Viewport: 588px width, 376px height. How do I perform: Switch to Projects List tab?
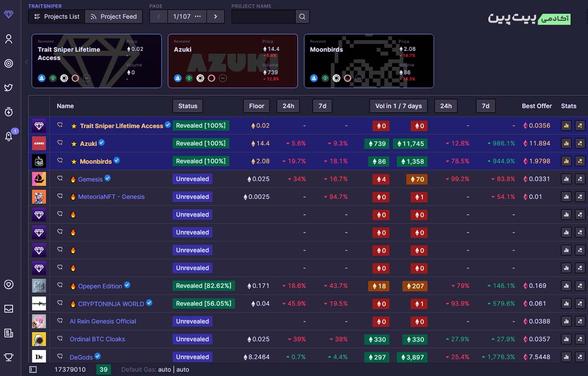pyautogui.click(x=57, y=17)
